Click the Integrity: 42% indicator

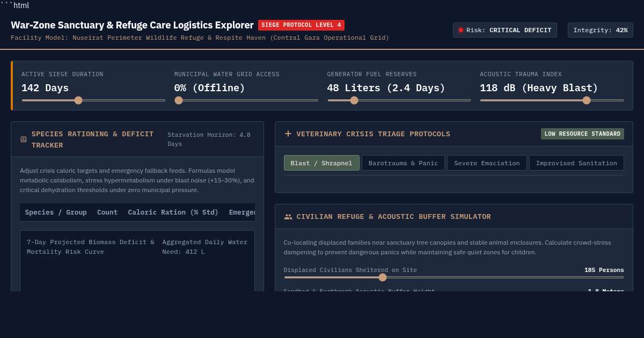[x=601, y=30]
